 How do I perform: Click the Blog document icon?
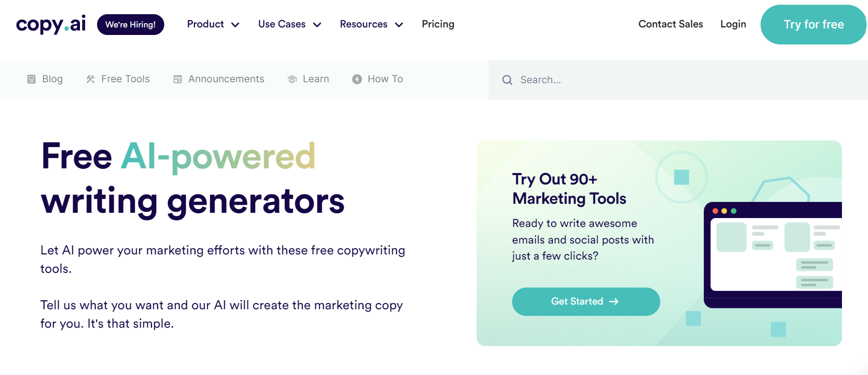(31, 79)
